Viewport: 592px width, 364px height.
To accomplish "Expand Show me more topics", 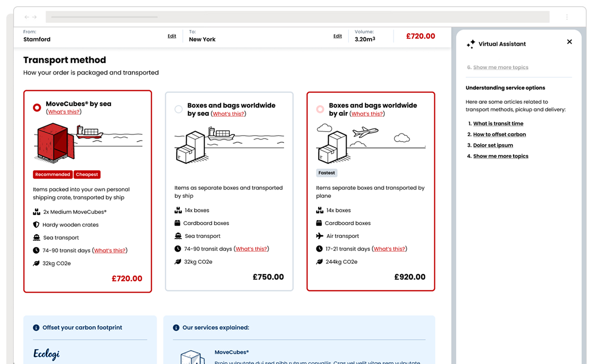I will pyautogui.click(x=500, y=156).
